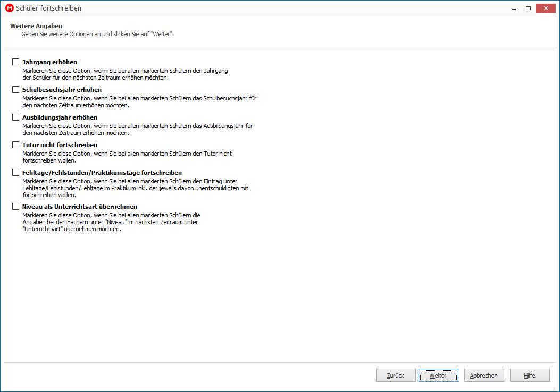Close the Schüler fortschreiben dialog
The width and height of the screenshot is (560, 392).
click(546, 8)
